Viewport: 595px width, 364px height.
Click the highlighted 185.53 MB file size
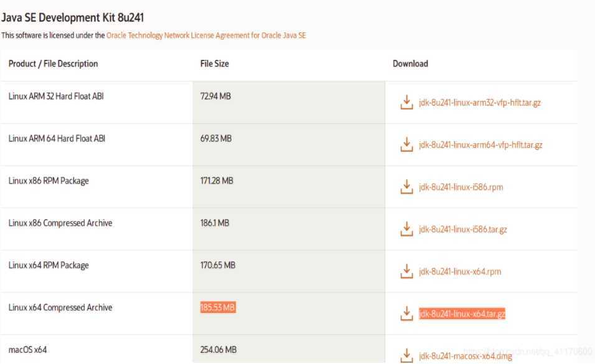coord(218,307)
